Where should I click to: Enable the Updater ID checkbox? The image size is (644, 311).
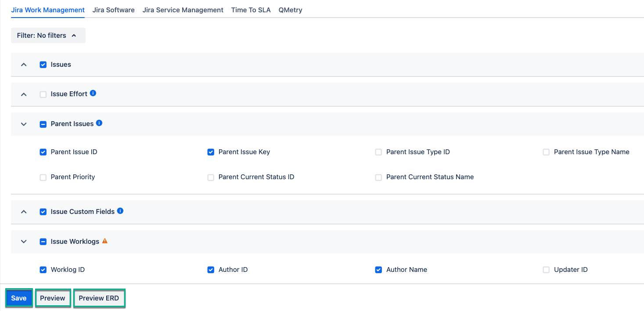(546, 269)
